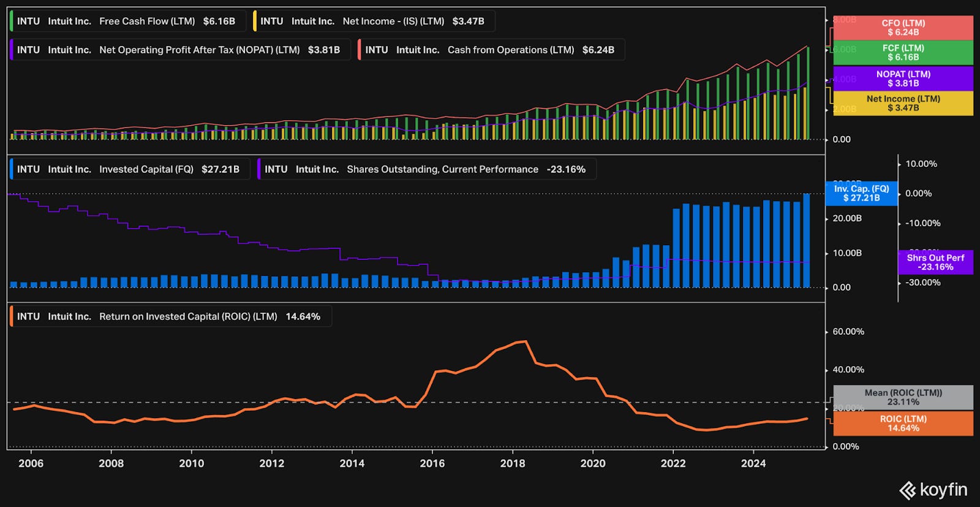Click the 2010 label on the time axis
This screenshot has width=980, height=507.
[191, 463]
